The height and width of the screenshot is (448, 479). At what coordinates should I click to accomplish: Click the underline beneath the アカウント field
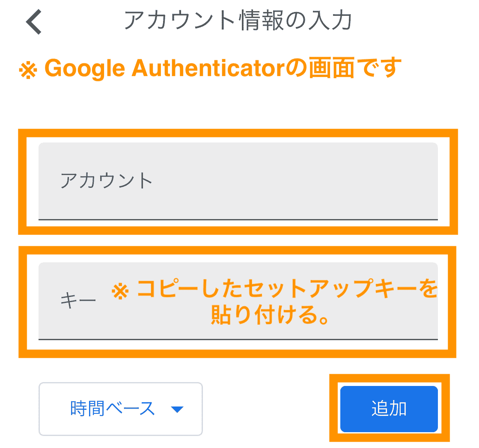point(238,219)
